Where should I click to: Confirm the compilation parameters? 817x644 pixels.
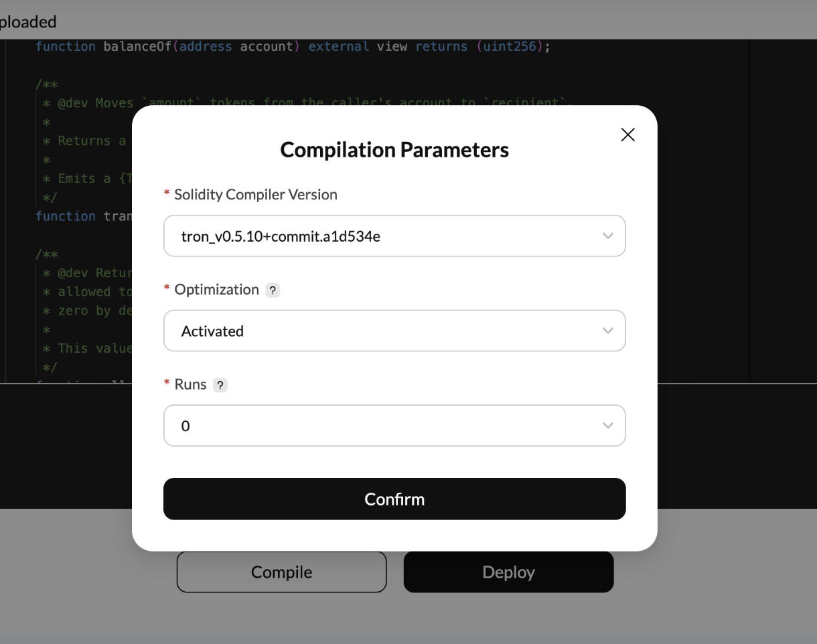click(394, 499)
